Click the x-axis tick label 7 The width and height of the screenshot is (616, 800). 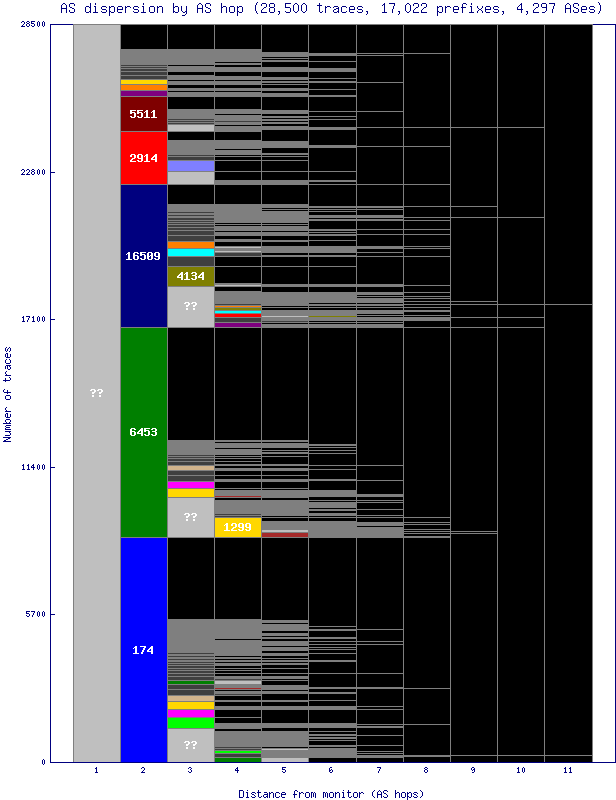(379, 771)
